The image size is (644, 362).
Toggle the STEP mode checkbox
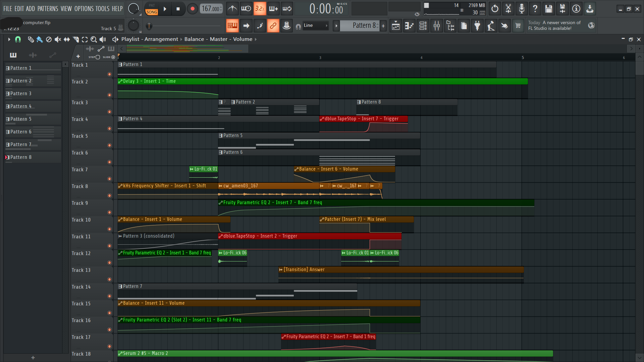click(x=98, y=57)
